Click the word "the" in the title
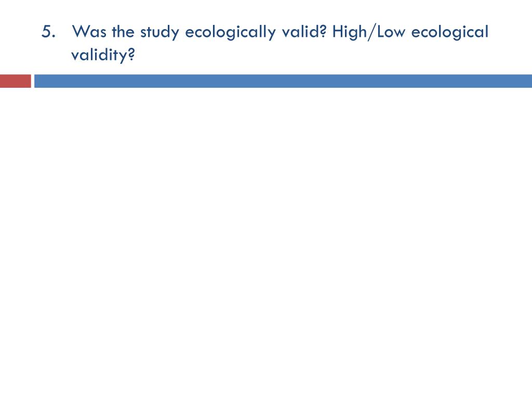The width and height of the screenshot is (532, 399). [x=123, y=32]
